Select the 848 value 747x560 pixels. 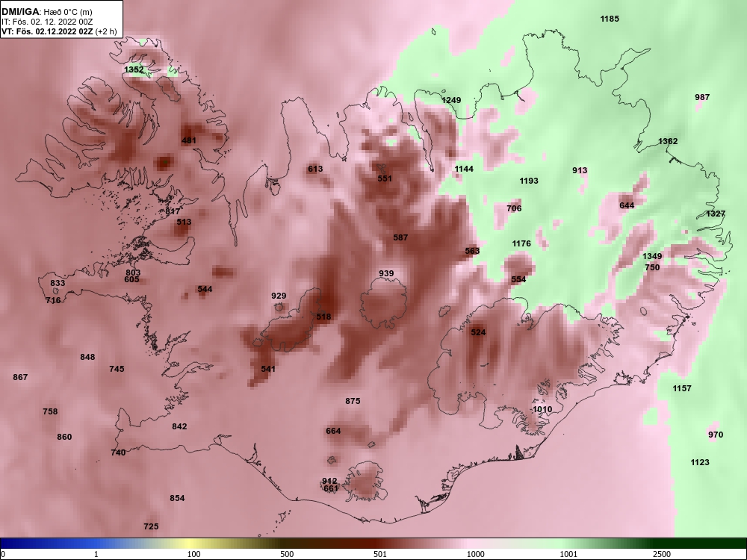87,357
